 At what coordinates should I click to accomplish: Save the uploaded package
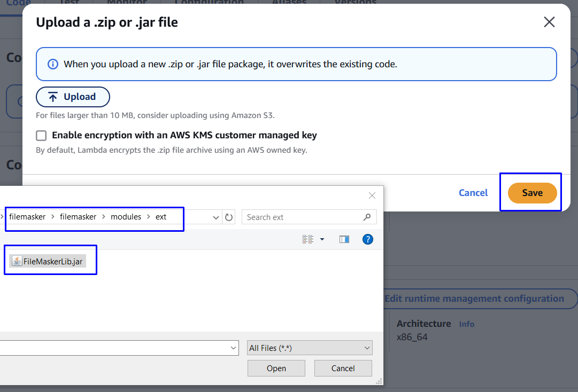pyautogui.click(x=532, y=193)
